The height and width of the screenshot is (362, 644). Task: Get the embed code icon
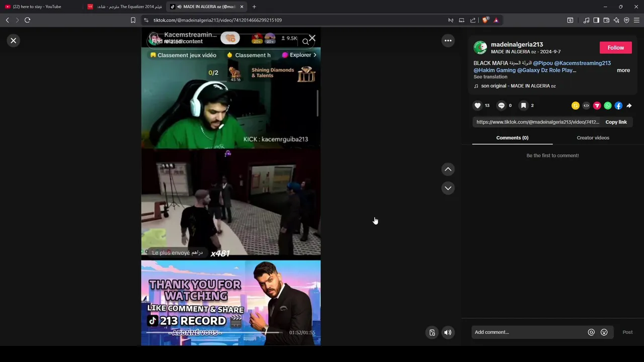(x=586, y=106)
